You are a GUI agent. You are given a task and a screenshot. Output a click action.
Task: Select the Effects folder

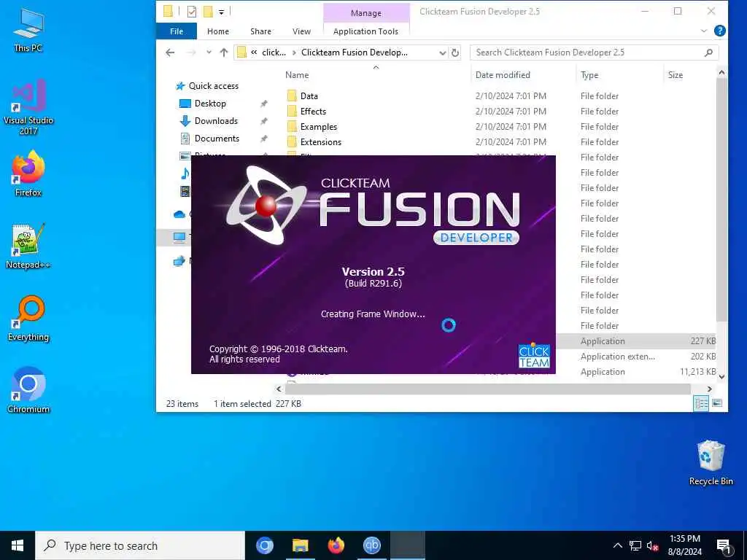pos(313,112)
